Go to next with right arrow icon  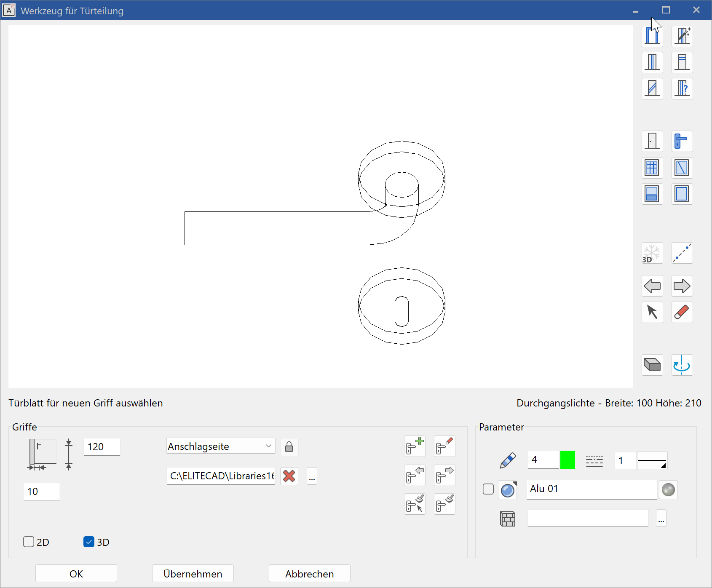(682, 286)
